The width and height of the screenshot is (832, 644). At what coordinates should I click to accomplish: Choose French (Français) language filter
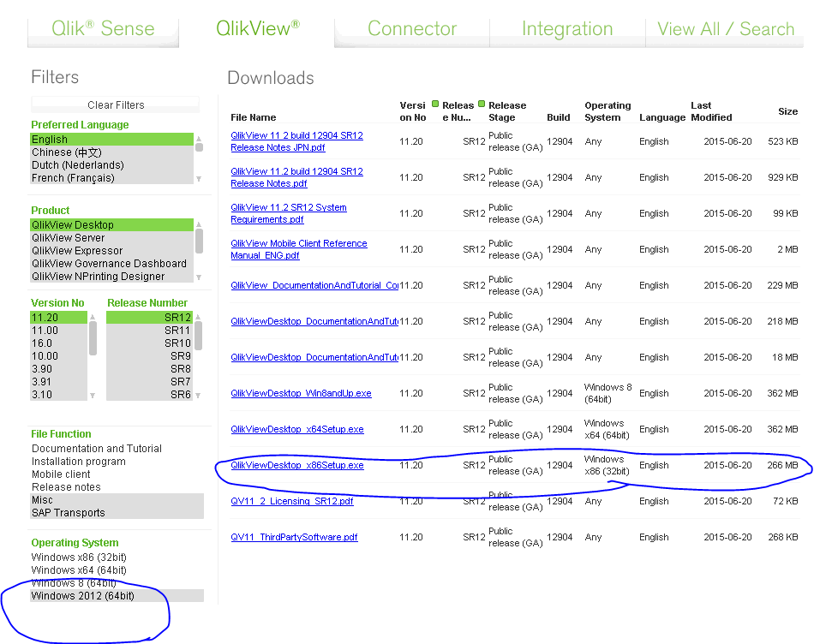(112, 178)
